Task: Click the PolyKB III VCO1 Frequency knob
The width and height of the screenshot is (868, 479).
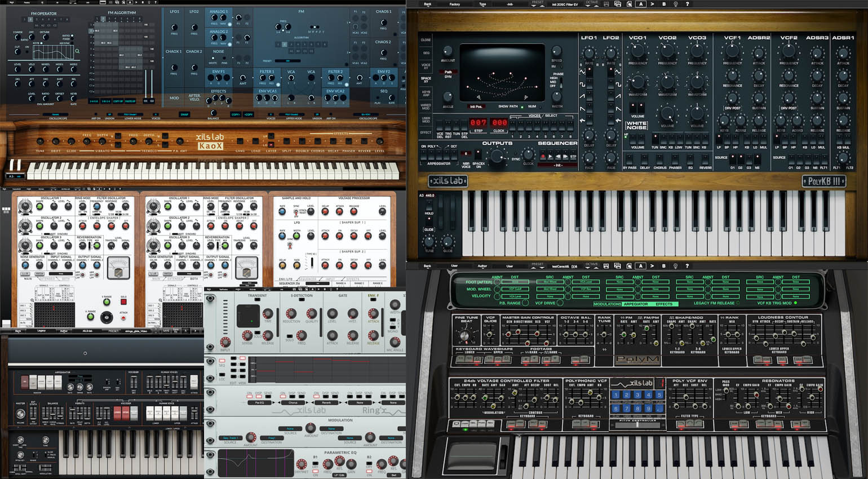Action: coord(637,52)
